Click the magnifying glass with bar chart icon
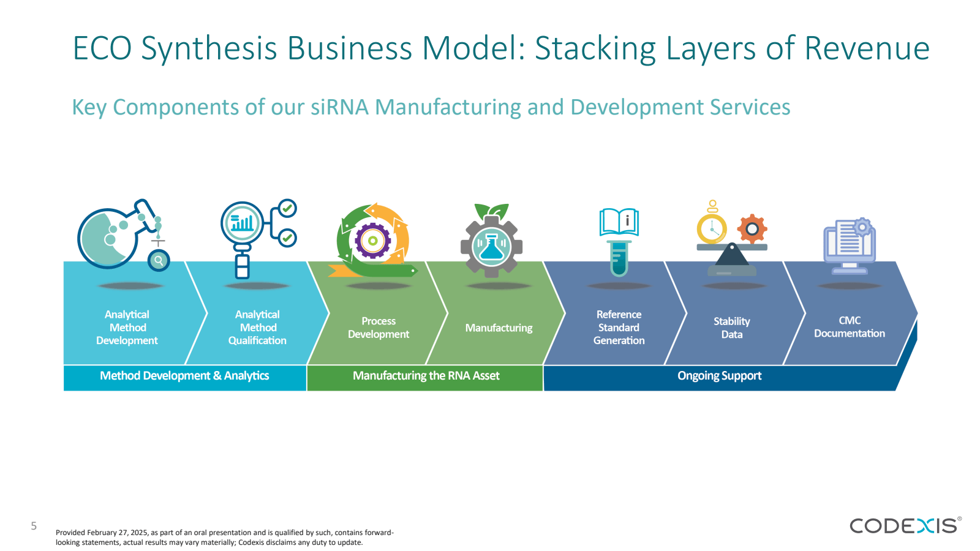 258,239
